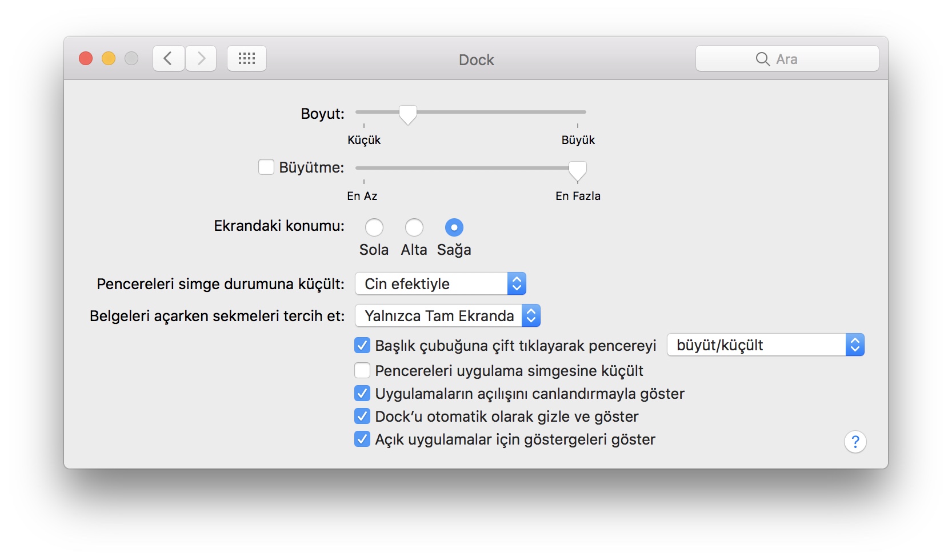Click the Büyütme magnification slider handle
Image resolution: width=952 pixels, height=560 pixels.
point(578,170)
